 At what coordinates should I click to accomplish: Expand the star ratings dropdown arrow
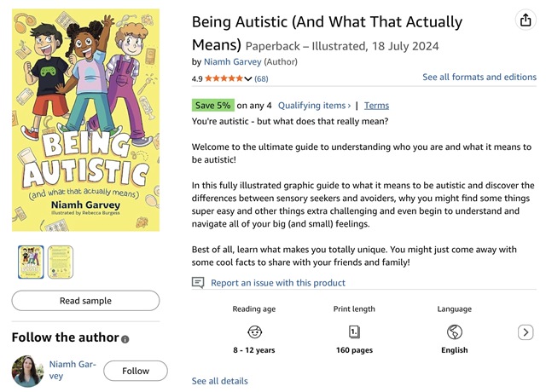click(x=248, y=79)
